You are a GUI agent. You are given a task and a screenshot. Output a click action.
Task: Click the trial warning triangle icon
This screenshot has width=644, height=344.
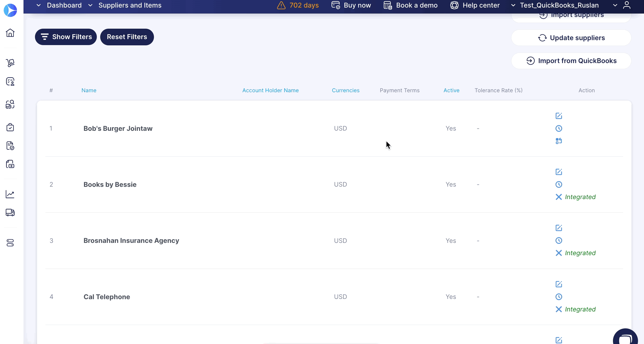pyautogui.click(x=281, y=5)
